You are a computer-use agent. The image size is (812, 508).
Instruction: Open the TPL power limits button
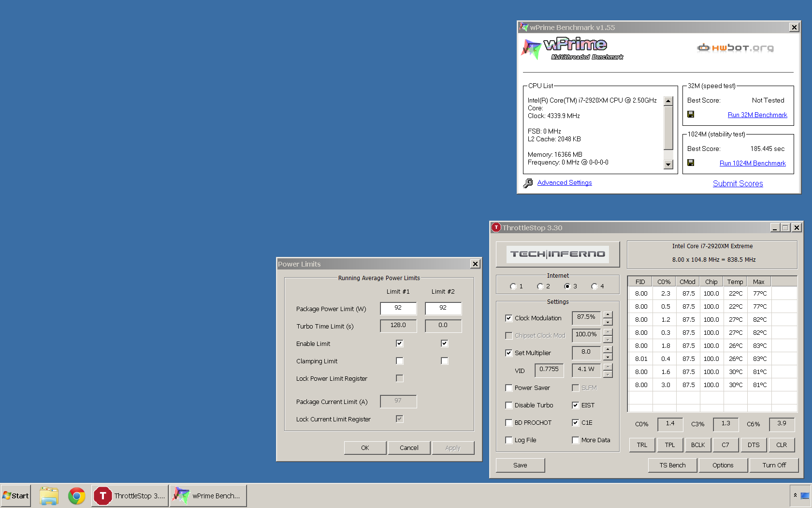coord(670,445)
